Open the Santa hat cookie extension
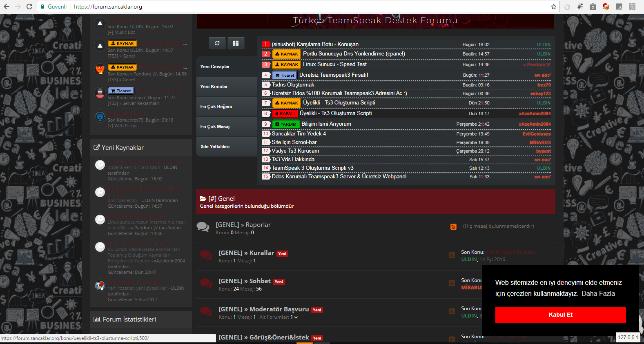Screen dimensions: 644x344 point(606,7)
